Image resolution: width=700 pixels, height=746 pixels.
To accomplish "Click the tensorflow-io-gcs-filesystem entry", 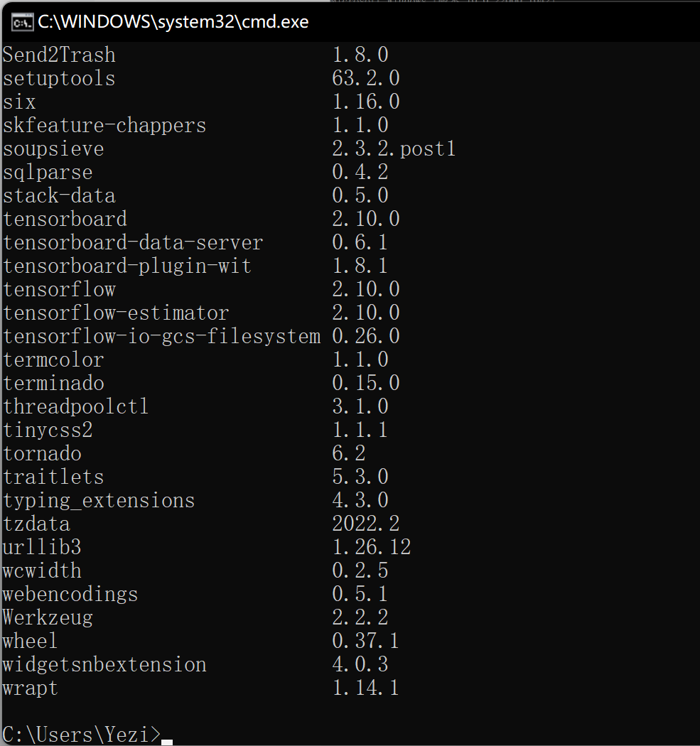I will coord(201,336).
